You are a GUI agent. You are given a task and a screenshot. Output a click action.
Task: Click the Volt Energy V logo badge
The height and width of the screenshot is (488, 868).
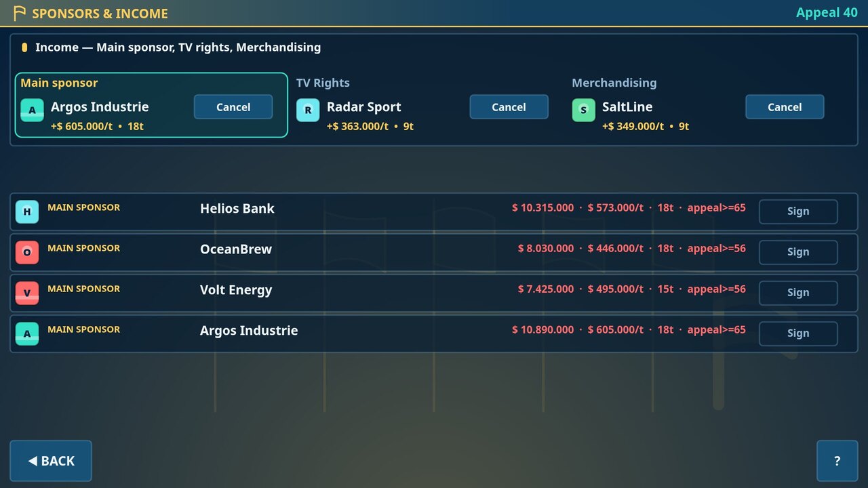27,293
